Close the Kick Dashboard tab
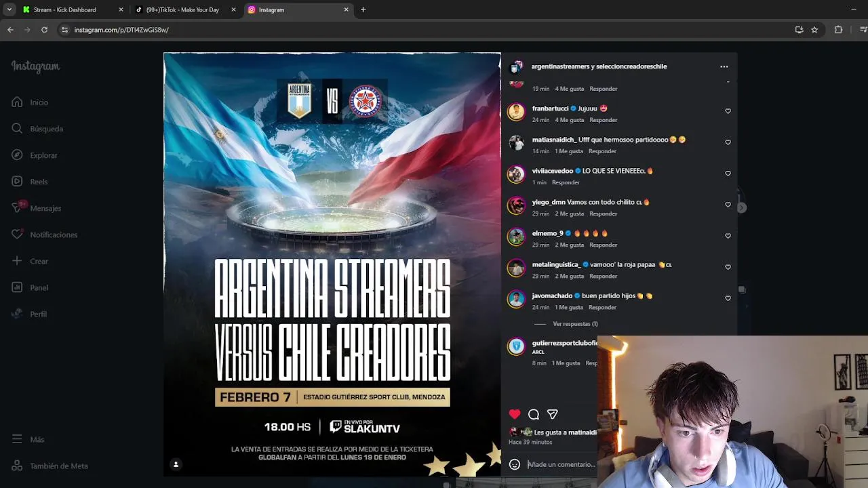This screenshot has height=488, width=868. [x=121, y=9]
